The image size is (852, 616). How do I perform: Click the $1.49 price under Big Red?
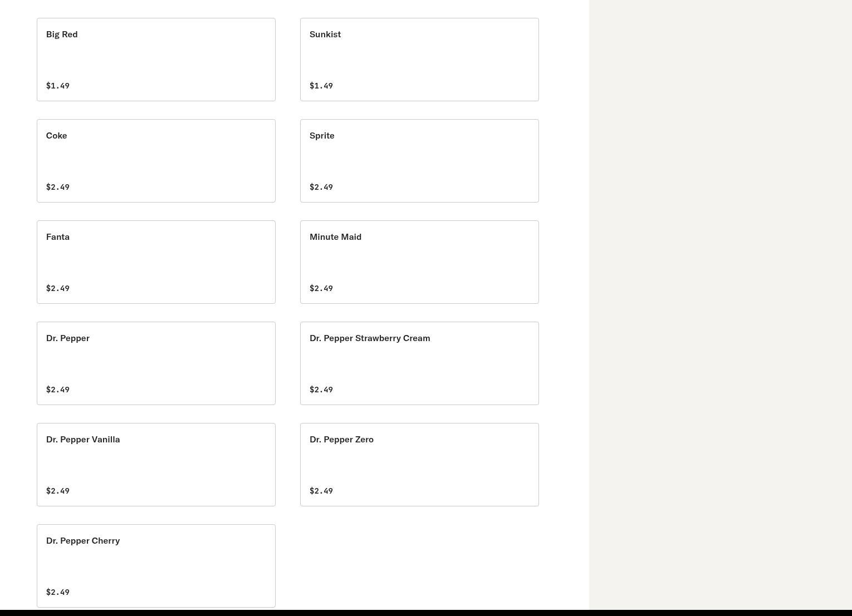click(58, 86)
